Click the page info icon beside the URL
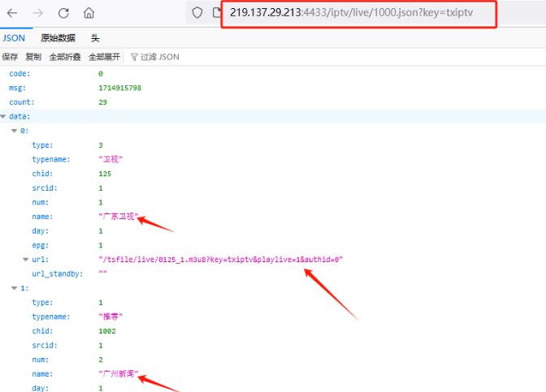 (216, 13)
